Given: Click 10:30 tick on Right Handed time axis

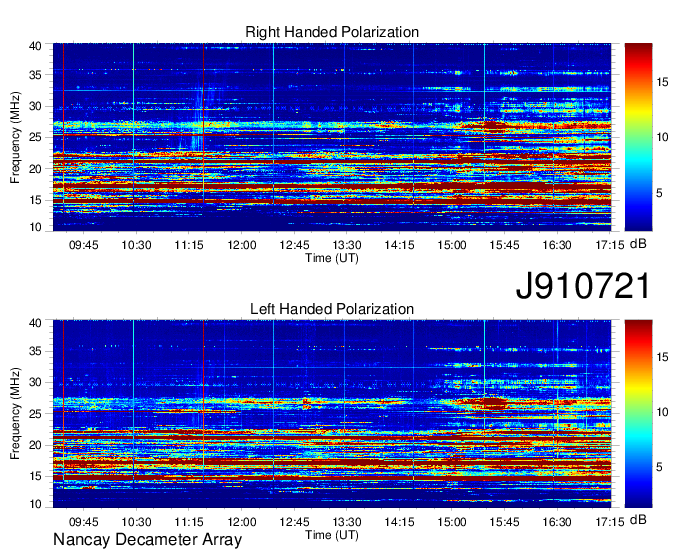Looking at the screenshot, I should [x=136, y=245].
